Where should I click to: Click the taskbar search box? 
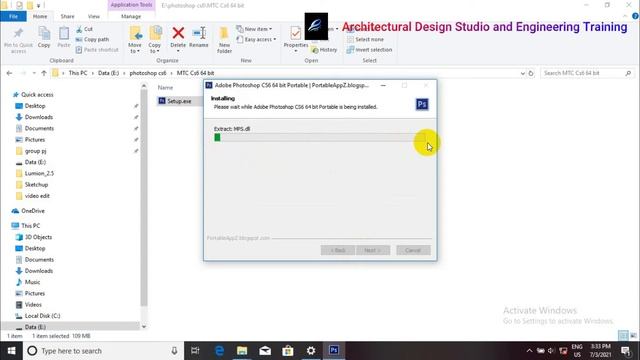pyautogui.click(x=103, y=351)
